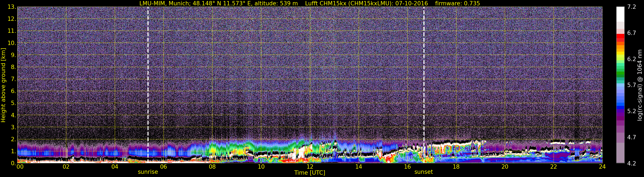The width and height of the screenshot is (644, 177).
Task: Click the 'altitude: 539 m' text
Action: pyautogui.click(x=276, y=3)
